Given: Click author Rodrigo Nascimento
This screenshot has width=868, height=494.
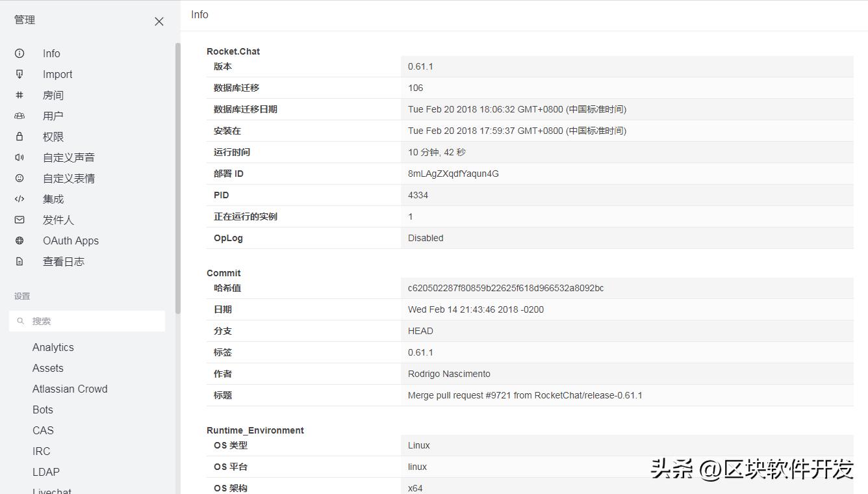Looking at the screenshot, I should [x=449, y=374].
